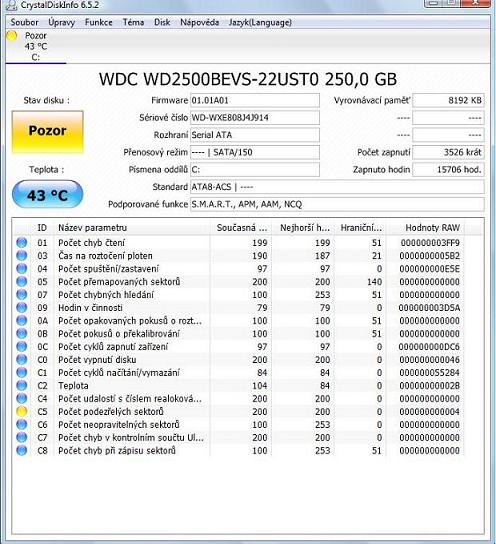This screenshot has width=496, height=544.
Task: Click the buffer size field 8192 KB
Action: 448,100
